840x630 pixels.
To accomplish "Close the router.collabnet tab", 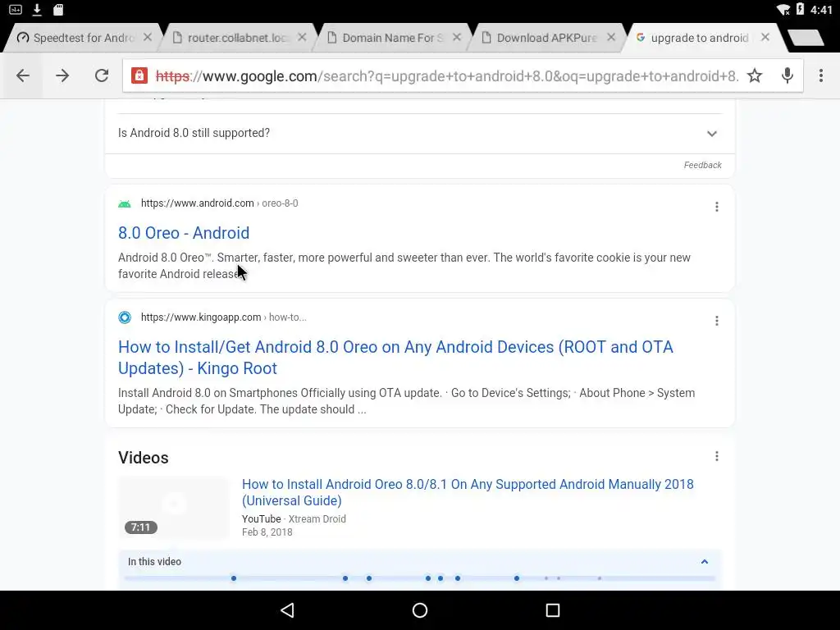I will [x=302, y=37].
